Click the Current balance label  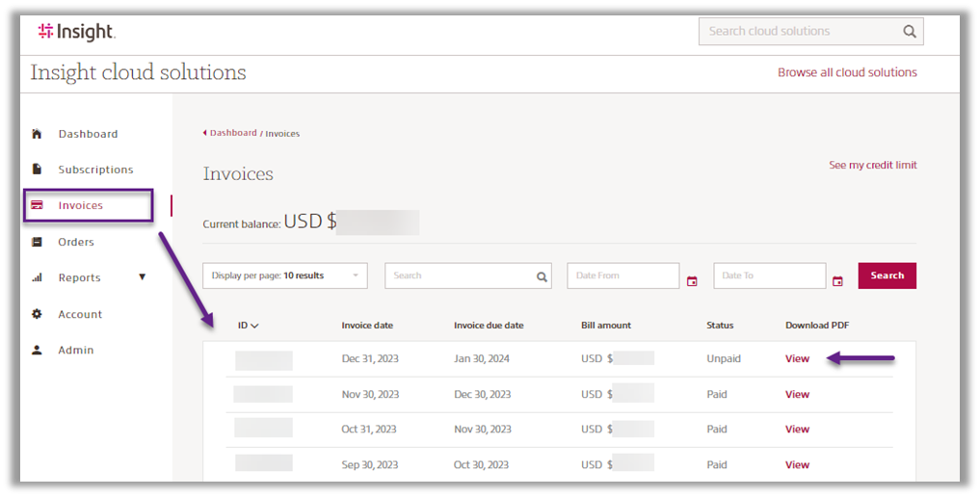tap(241, 224)
